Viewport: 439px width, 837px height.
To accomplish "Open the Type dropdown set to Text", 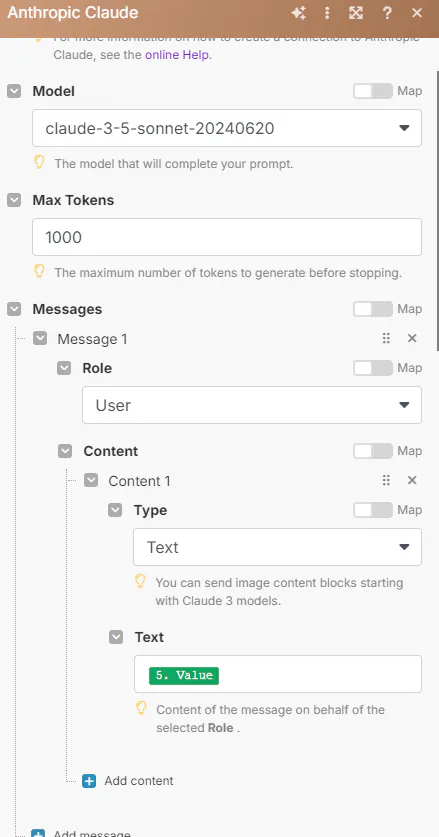I will [277, 547].
